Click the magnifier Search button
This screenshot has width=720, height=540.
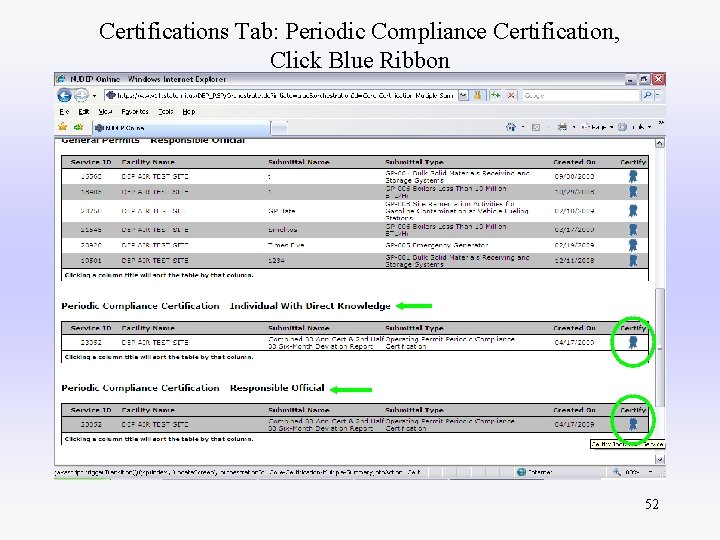coord(647,96)
